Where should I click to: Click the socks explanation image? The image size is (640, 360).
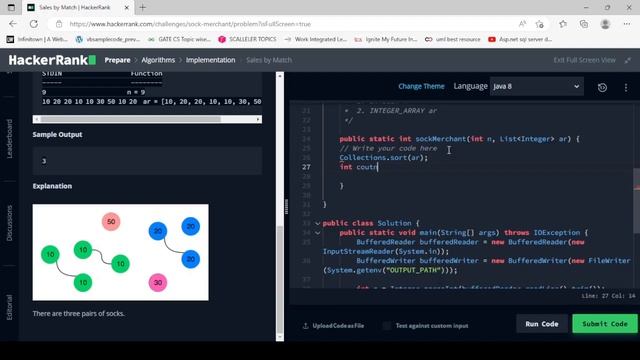(x=120, y=252)
